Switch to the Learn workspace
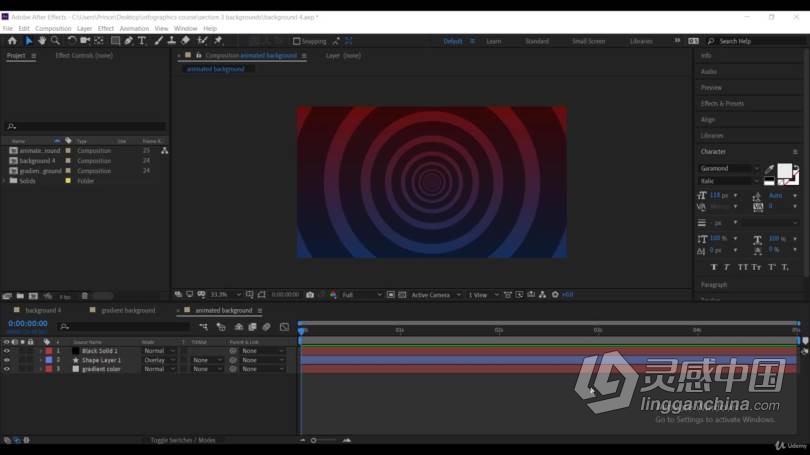The height and width of the screenshot is (455, 810). point(494,41)
